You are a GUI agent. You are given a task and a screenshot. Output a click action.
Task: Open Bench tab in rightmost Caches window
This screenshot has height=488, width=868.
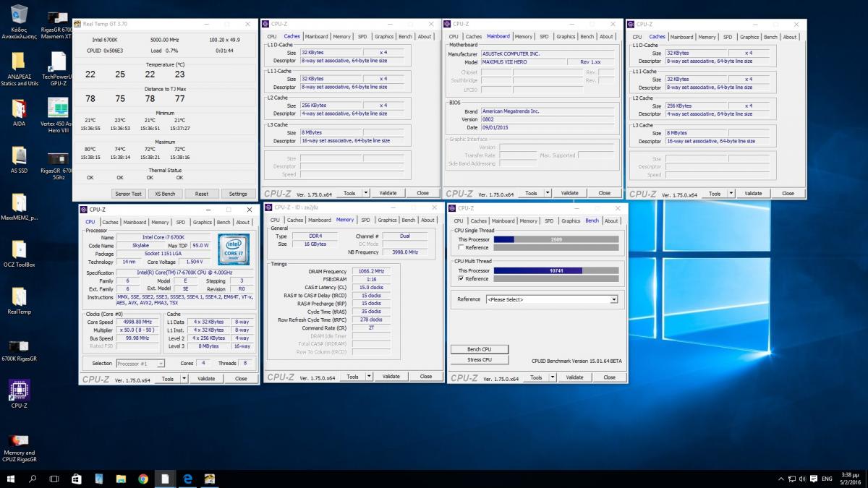(x=770, y=36)
